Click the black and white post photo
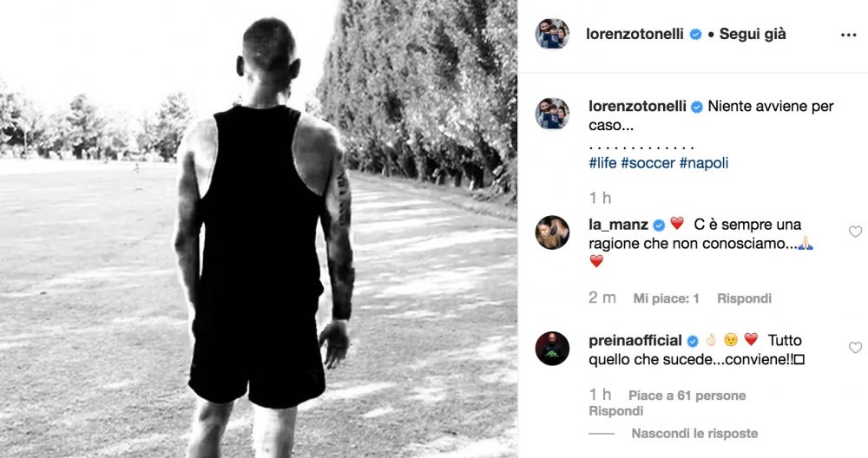The image size is (868, 458). [259, 229]
